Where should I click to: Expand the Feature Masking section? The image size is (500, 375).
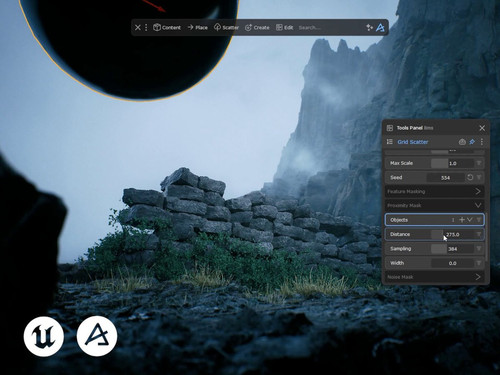pyautogui.click(x=435, y=191)
